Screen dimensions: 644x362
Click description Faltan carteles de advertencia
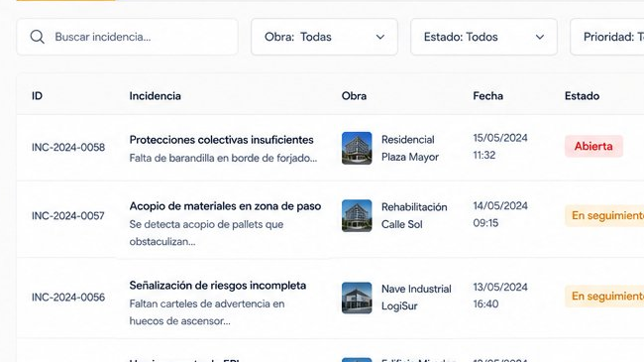[207, 312]
